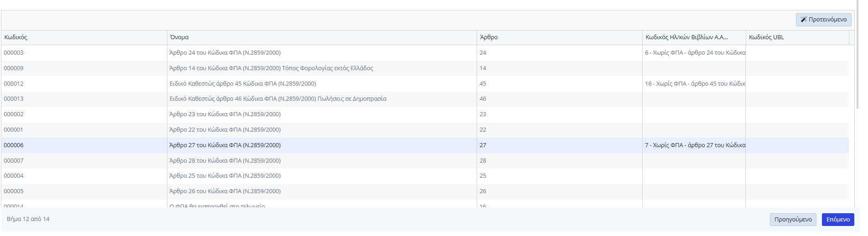Viewport: 868px width, 236px height.
Task: Click the 6 - Χωρίς ΦΠΑ άρθρο 24 cell
Action: coord(694,53)
